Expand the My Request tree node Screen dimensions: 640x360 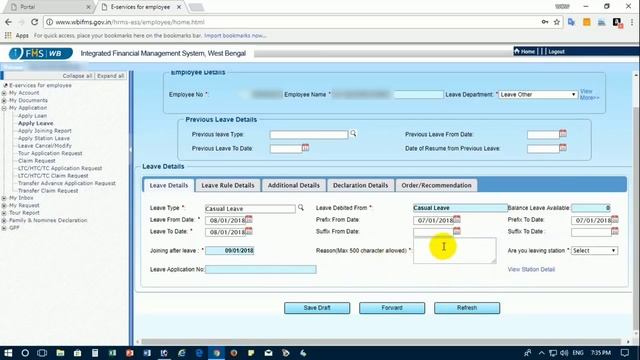pos(4,205)
